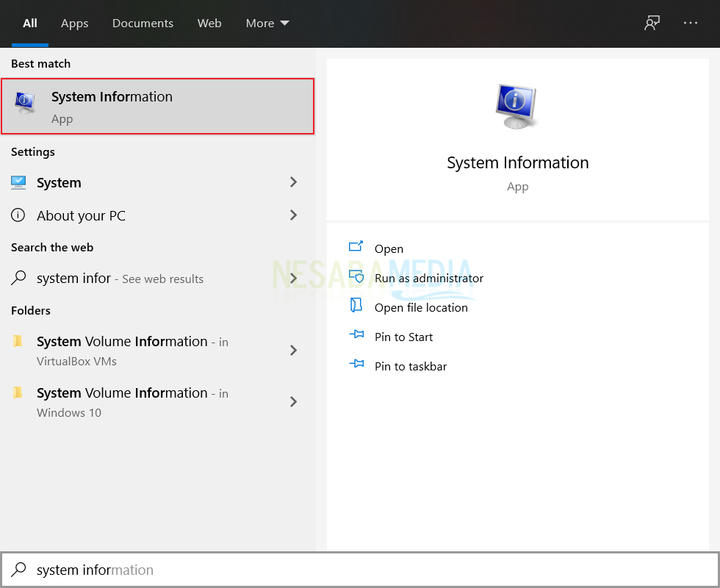Switch to the Apps tab
The height and width of the screenshot is (588, 720).
(x=74, y=24)
